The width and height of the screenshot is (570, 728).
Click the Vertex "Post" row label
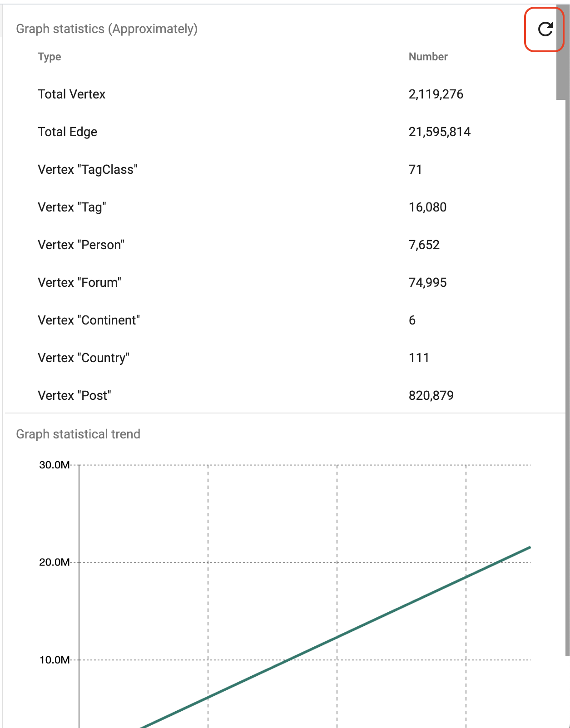pyautogui.click(x=74, y=396)
